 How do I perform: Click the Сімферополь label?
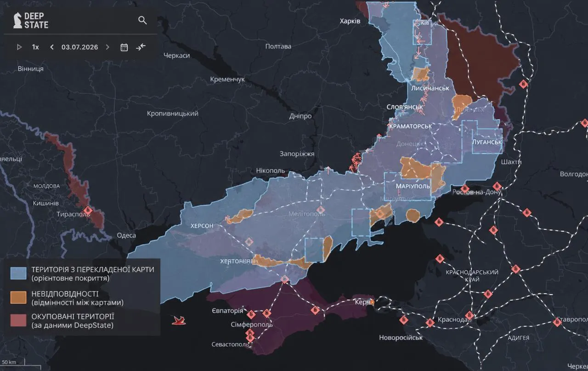pyautogui.click(x=252, y=324)
